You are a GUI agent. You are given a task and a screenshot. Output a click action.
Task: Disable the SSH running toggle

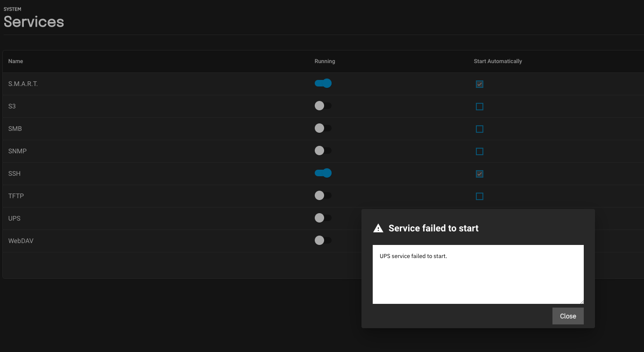coord(323,173)
